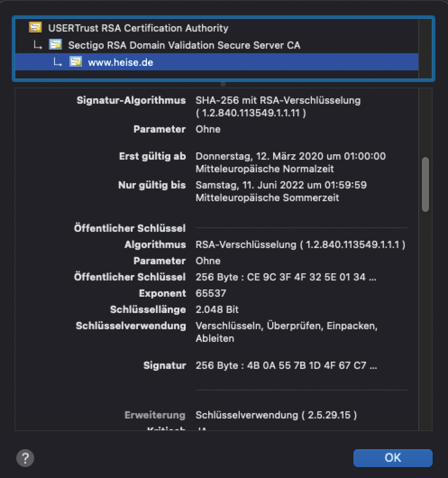The height and width of the screenshot is (478, 448).
Task: Select USERTrust RSA Certification Authority entry
Action: click(x=138, y=28)
